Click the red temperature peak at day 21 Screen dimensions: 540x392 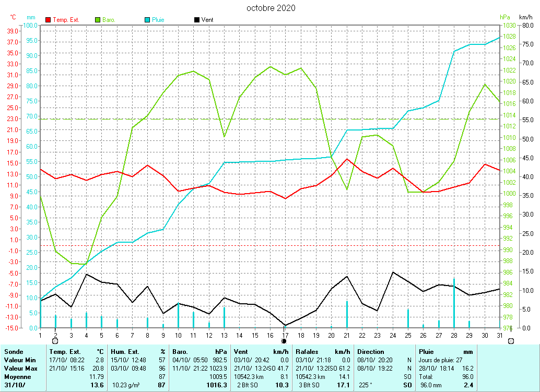pyautogui.click(x=347, y=159)
